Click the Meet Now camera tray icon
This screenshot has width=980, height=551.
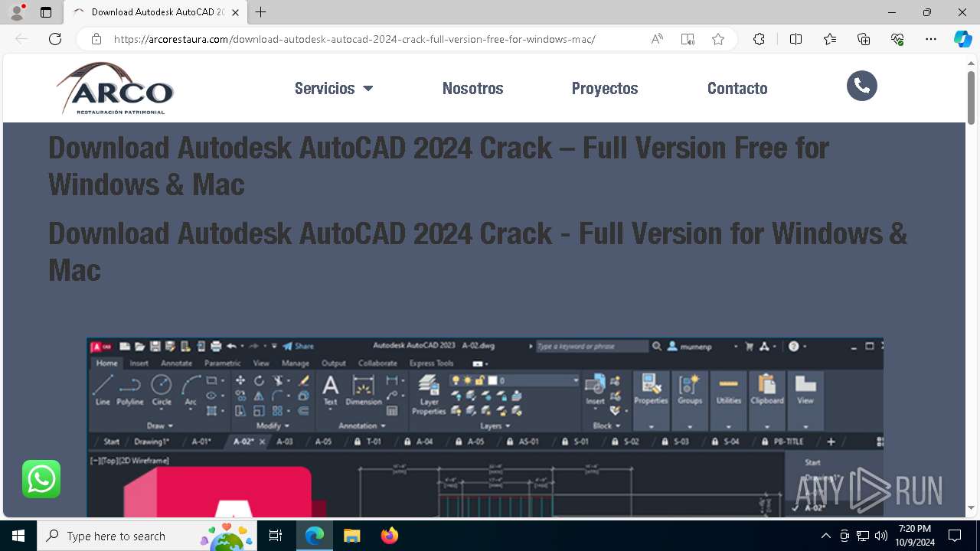pyautogui.click(x=844, y=536)
